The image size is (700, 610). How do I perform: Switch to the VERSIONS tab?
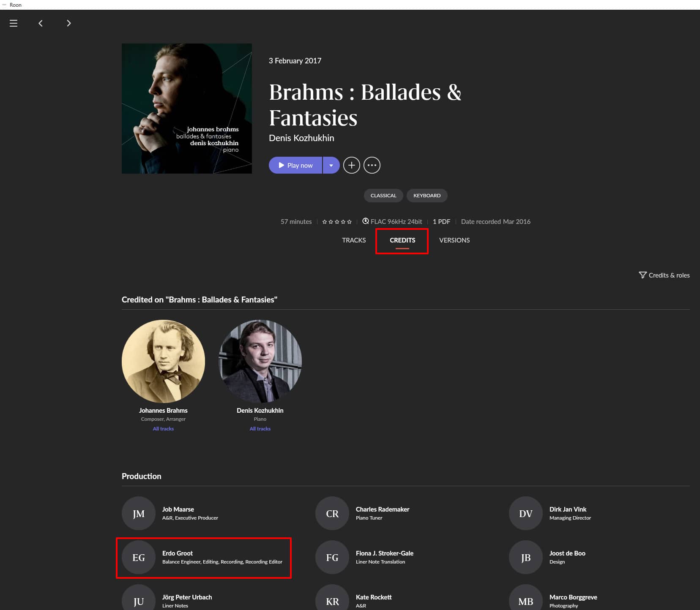tap(454, 240)
